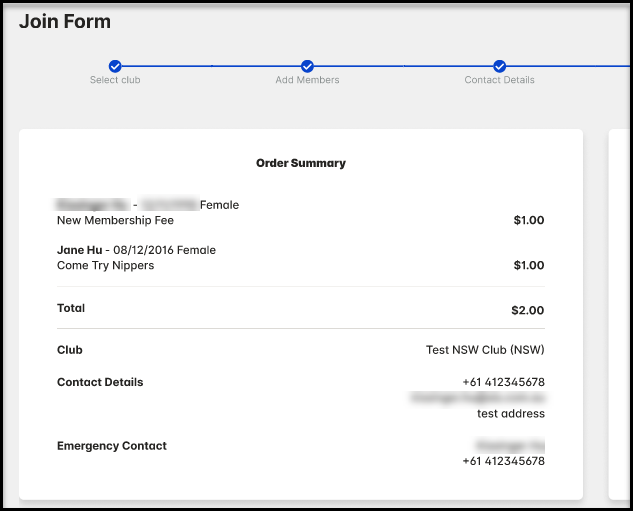Click the Contact Details step checkmark icon
The height and width of the screenshot is (511, 633).
pos(500,66)
